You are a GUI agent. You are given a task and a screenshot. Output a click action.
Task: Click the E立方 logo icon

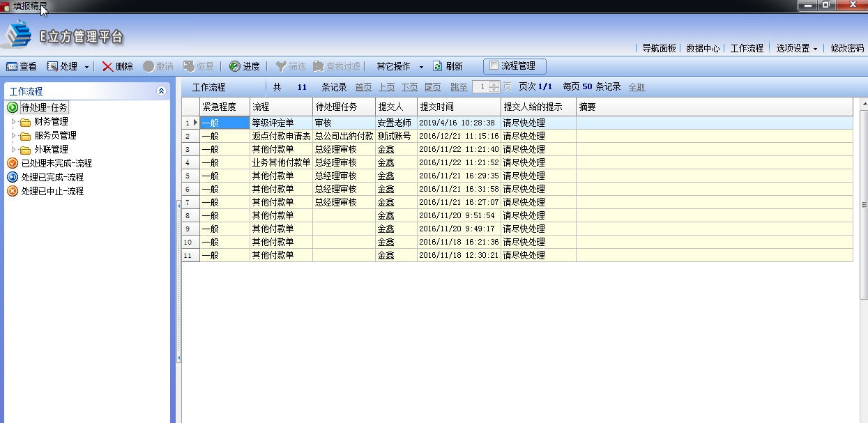point(17,34)
